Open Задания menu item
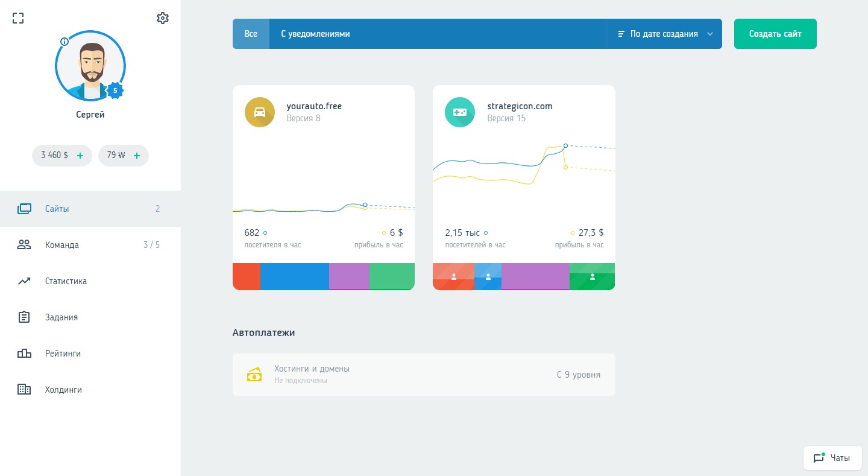Viewport: 868px width, 476px height. [x=61, y=317]
